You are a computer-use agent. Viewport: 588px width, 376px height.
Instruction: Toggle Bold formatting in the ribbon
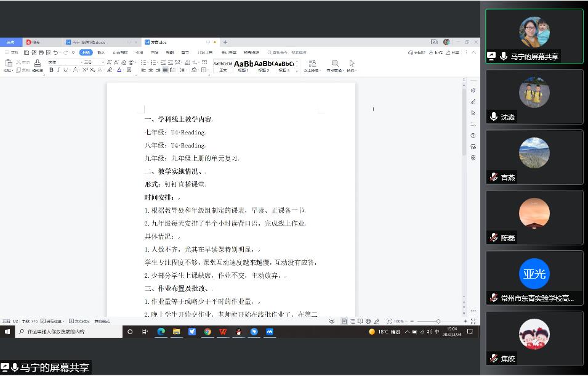tap(51, 70)
